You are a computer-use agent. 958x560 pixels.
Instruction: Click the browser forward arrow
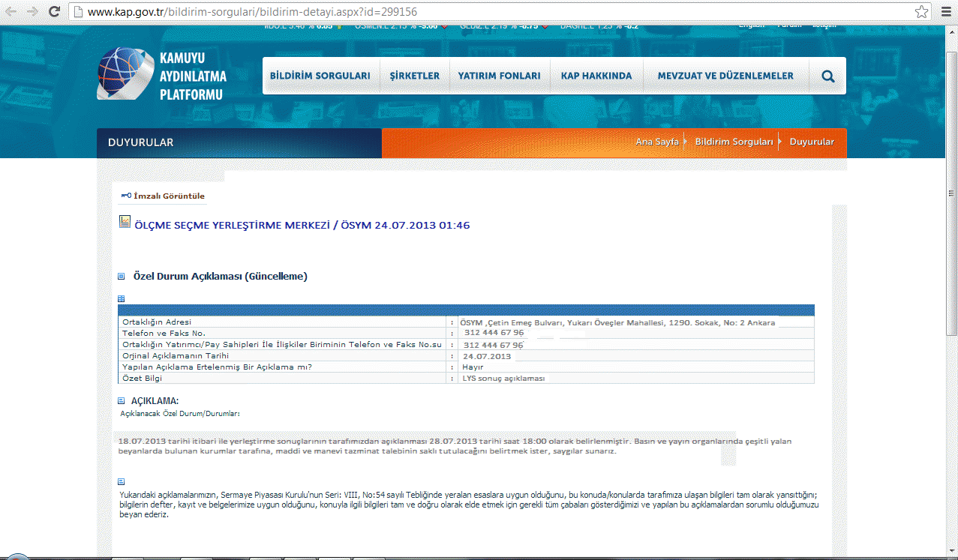32,12
